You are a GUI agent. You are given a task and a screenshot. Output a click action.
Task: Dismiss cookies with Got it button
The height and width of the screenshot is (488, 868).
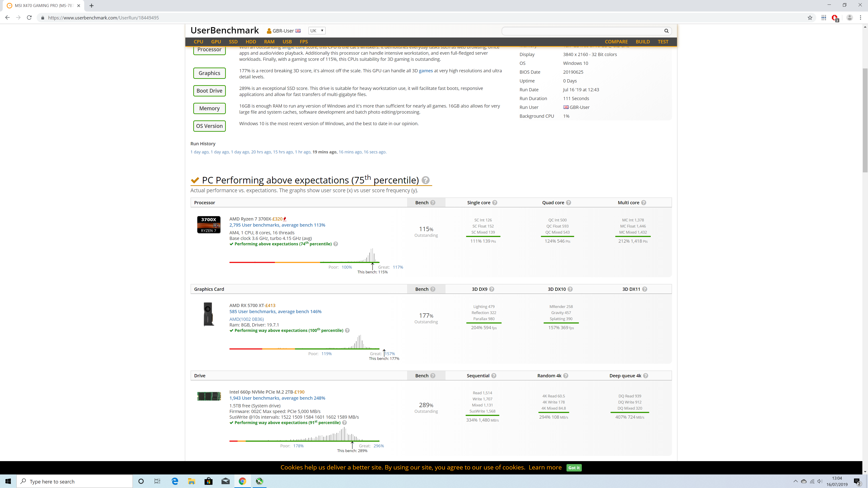574,467
